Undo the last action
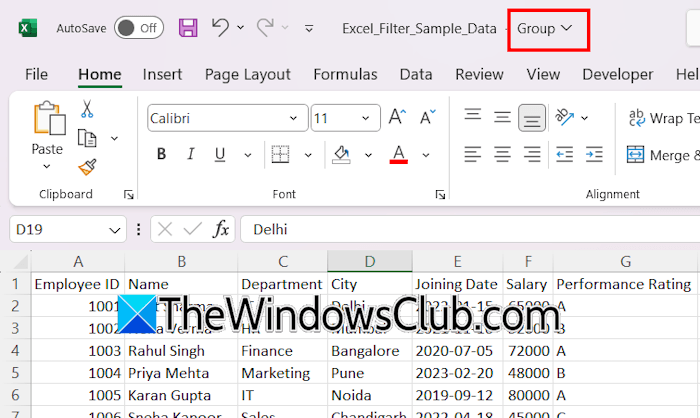Viewport: 700px width, 418px height. [x=220, y=27]
